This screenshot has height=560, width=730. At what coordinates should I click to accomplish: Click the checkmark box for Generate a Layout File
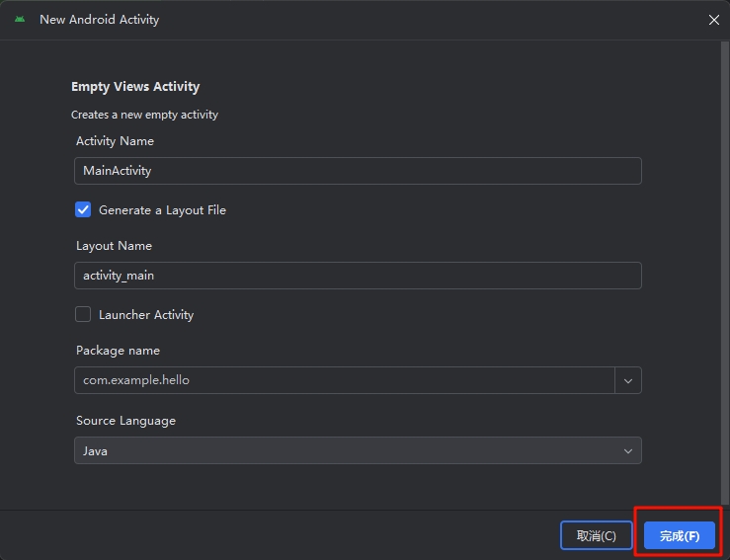pyautogui.click(x=83, y=210)
